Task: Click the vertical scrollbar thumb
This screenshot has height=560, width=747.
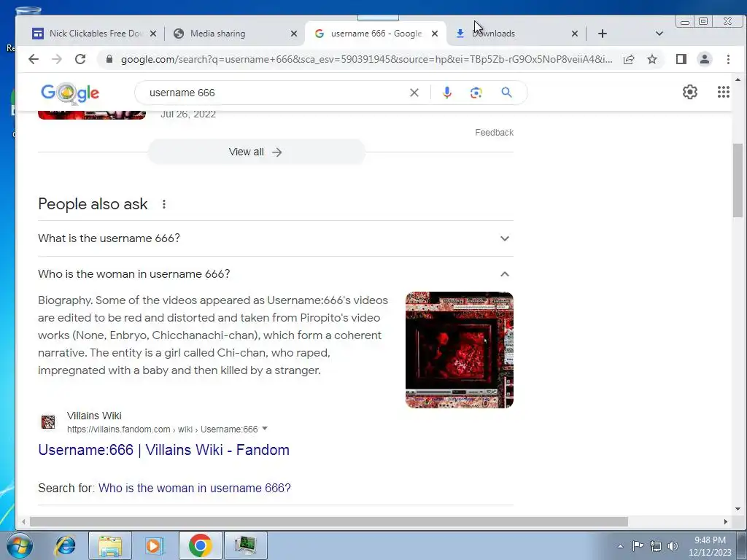Action: (738, 179)
